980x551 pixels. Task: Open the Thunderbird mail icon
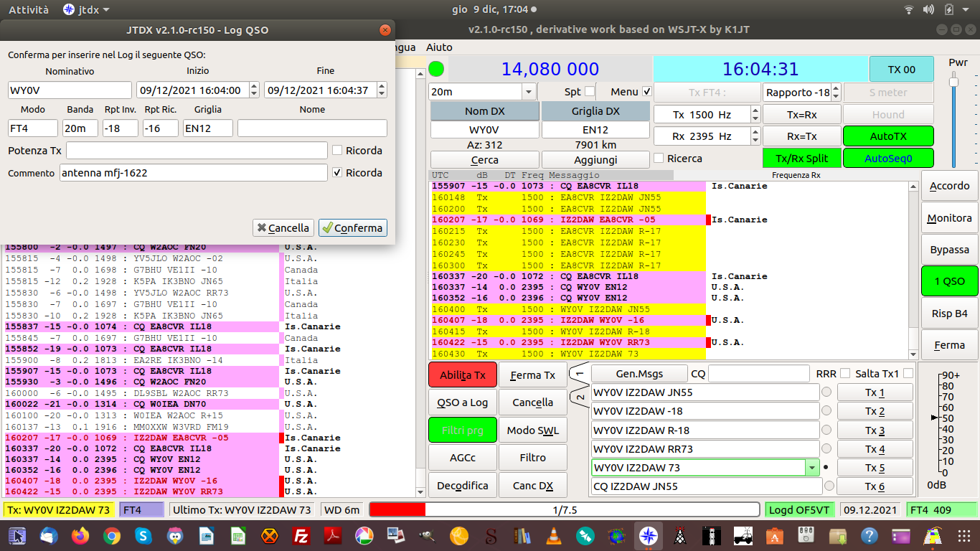coord(48,535)
